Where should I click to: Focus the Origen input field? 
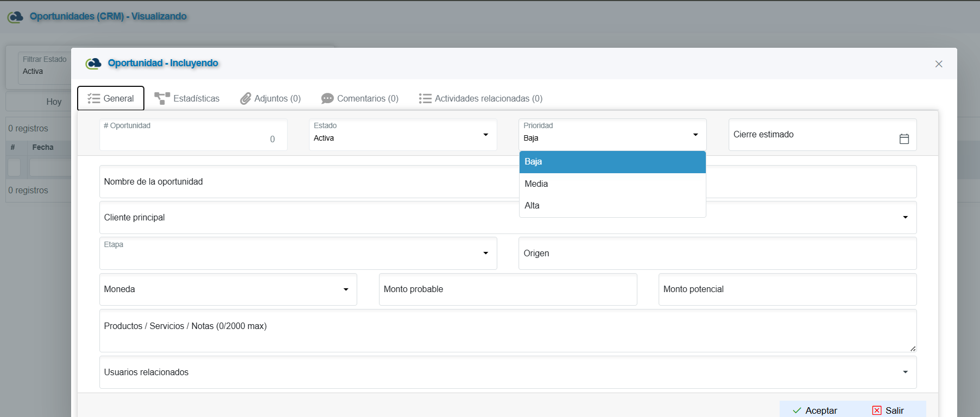click(x=717, y=254)
